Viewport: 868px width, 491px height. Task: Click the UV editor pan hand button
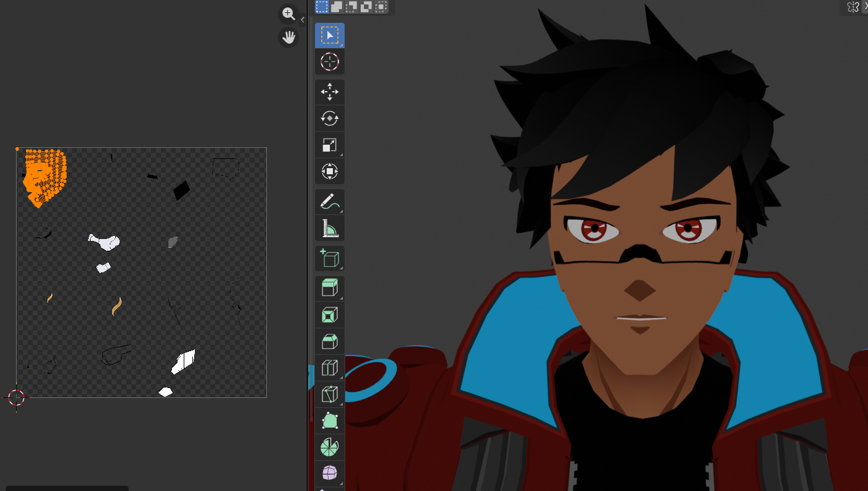click(x=289, y=38)
